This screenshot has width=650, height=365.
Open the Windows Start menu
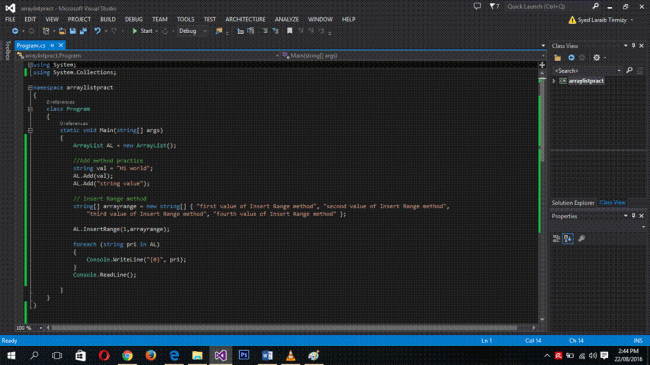[11, 355]
